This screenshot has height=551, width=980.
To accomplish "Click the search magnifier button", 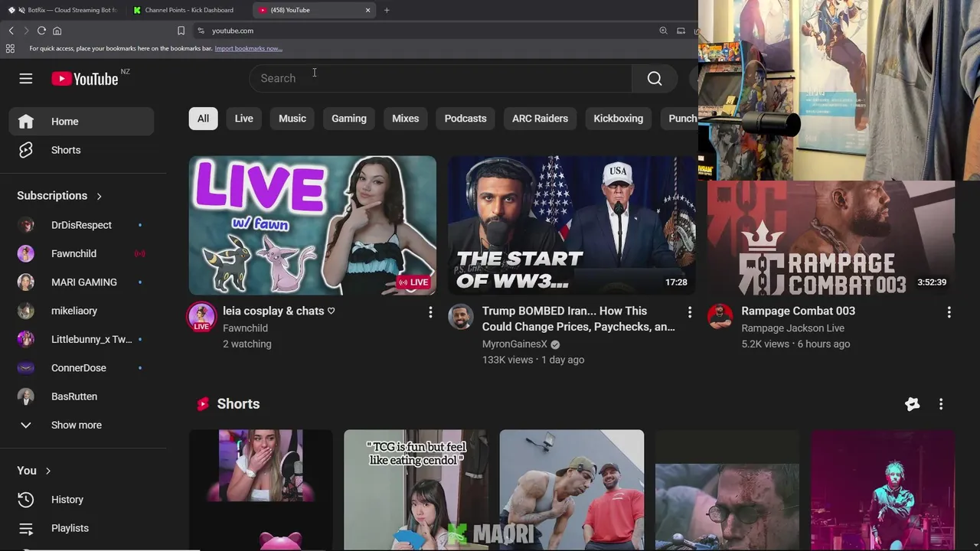I will [655, 78].
